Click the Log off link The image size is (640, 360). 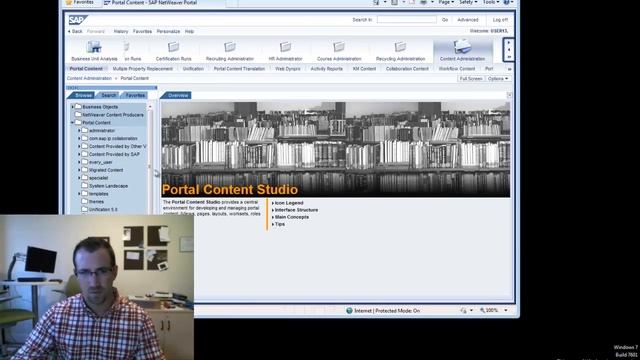(500, 20)
